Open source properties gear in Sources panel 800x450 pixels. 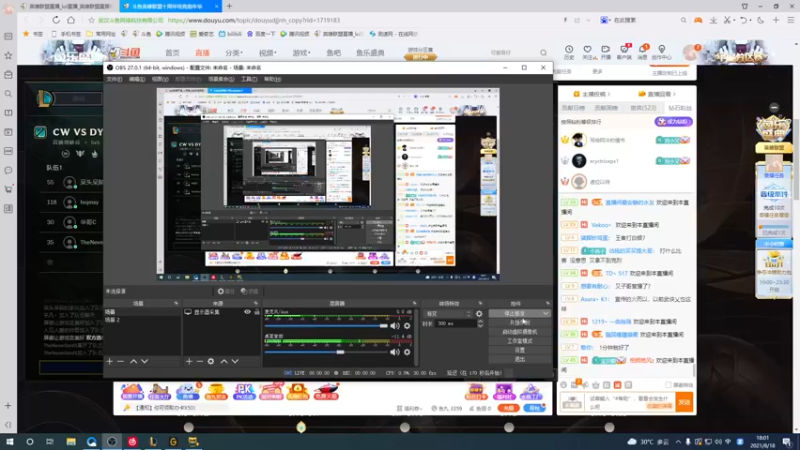[211, 361]
